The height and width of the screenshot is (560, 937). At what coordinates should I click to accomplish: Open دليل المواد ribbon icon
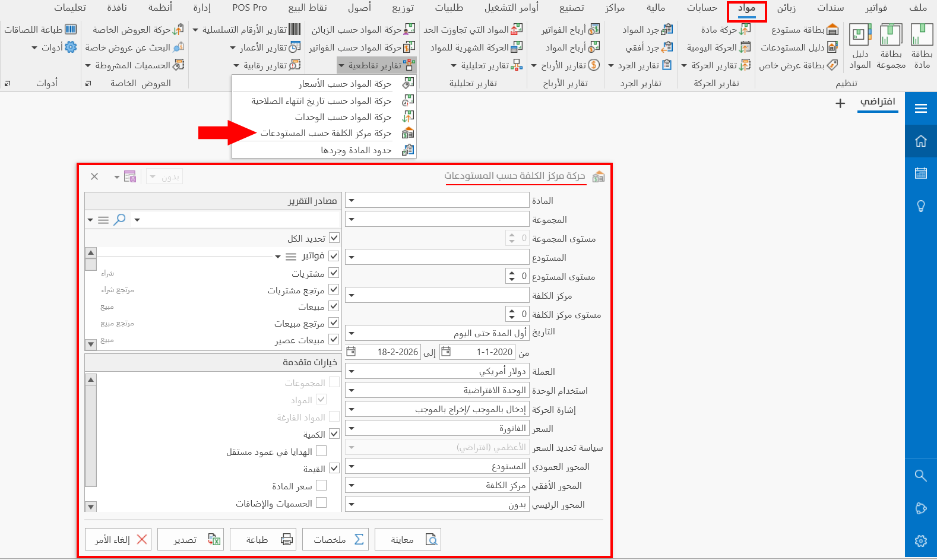click(860, 46)
